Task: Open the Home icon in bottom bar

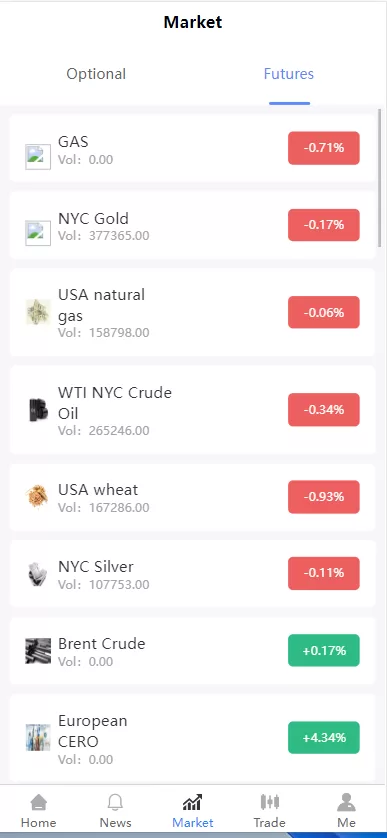Action: click(x=38, y=802)
